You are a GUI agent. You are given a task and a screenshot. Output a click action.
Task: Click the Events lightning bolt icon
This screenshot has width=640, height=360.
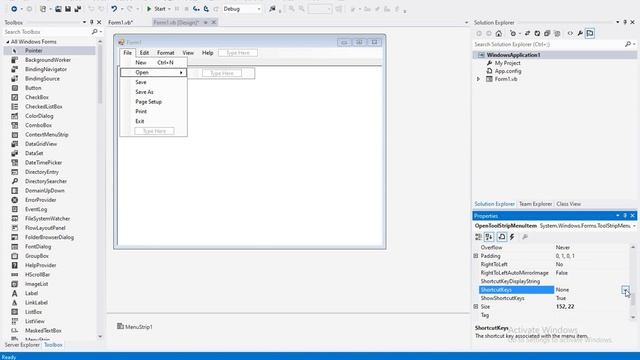point(512,237)
